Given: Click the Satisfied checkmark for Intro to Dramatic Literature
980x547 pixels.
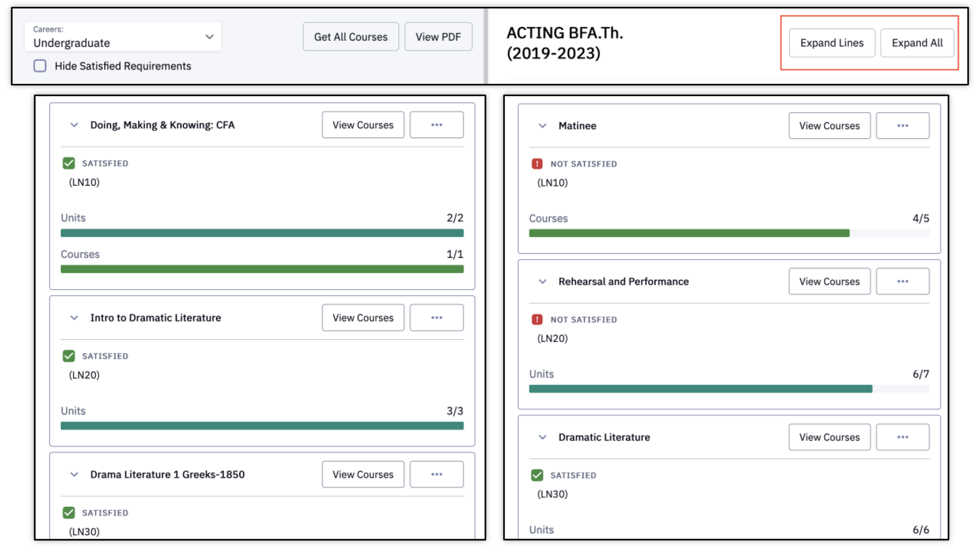Looking at the screenshot, I should (69, 356).
